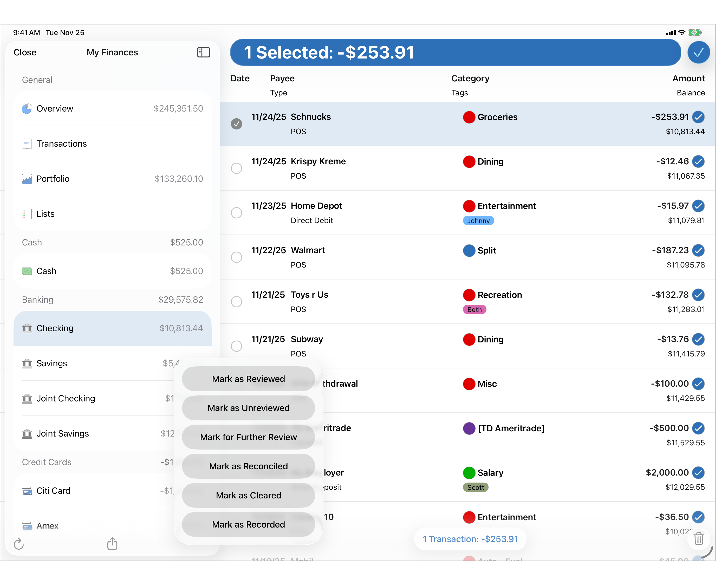Choose Mark as Reconciled
The height and width of the screenshot is (585, 728).
pos(248,466)
